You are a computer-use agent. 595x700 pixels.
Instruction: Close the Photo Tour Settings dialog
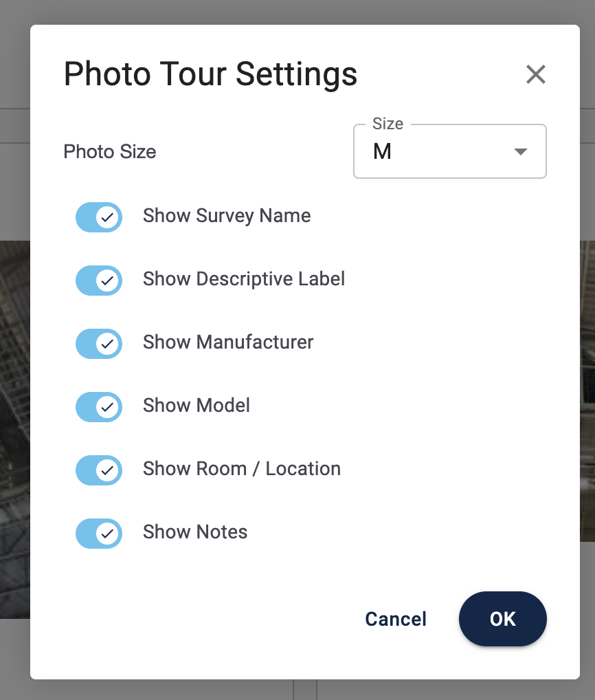click(x=535, y=74)
